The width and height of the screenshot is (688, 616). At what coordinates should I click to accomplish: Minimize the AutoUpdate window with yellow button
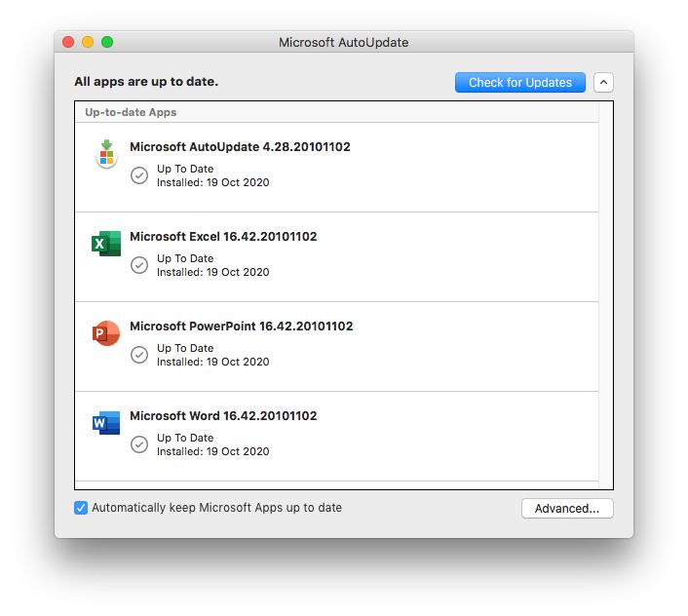(88, 42)
